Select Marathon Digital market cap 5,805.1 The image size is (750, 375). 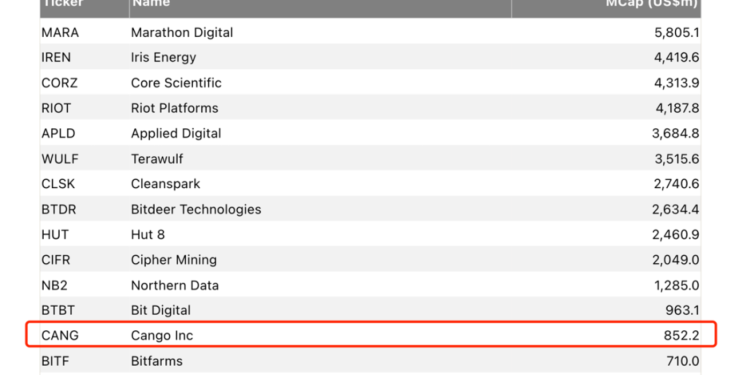tap(676, 33)
